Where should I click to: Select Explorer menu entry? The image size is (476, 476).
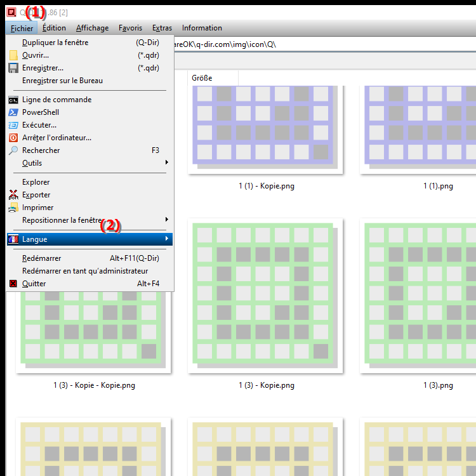tap(90, 182)
